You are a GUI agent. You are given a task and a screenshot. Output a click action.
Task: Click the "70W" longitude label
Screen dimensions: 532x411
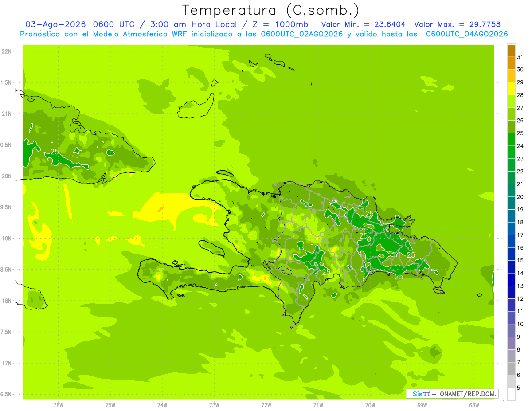point(370,405)
